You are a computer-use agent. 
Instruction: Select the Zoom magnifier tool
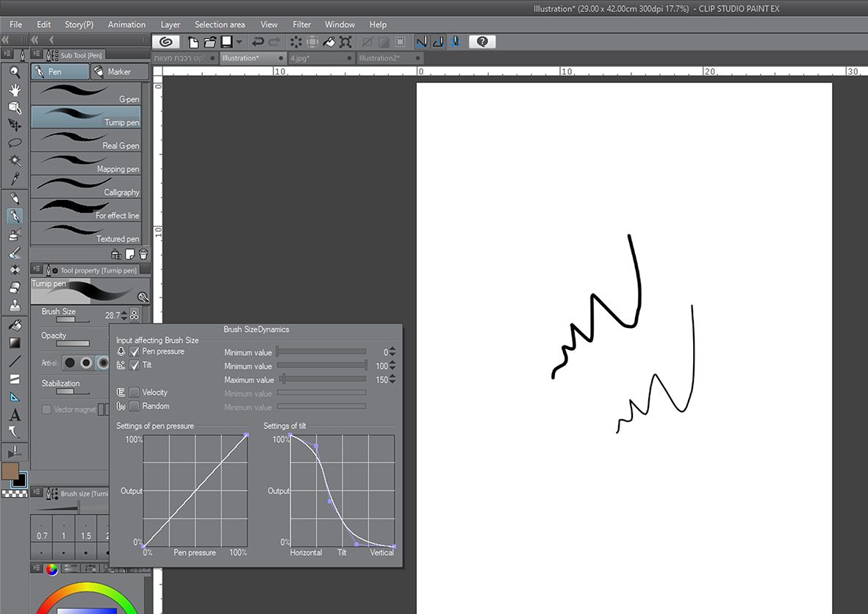(15, 72)
